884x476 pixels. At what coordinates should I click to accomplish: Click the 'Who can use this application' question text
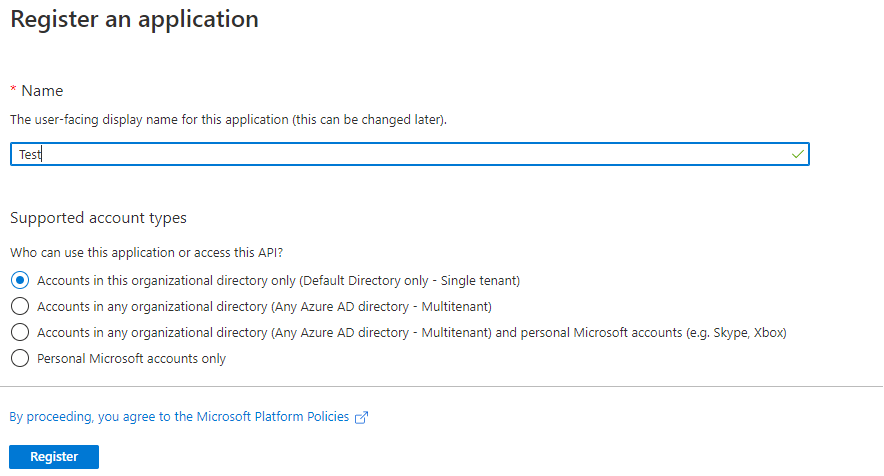tap(147, 252)
